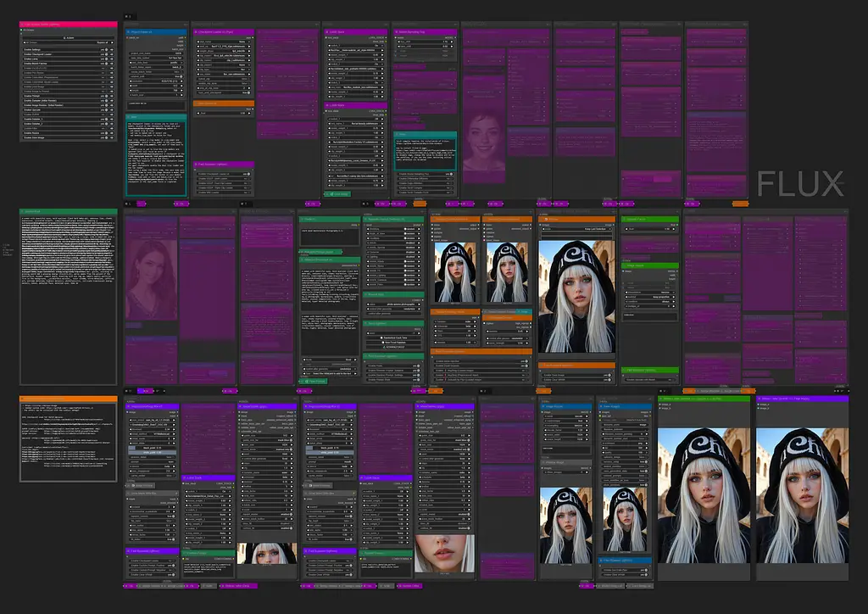The height and width of the screenshot is (614, 868).
Task: Collapse the Fast Groups Muter node via its title dot
Action: 23,25
